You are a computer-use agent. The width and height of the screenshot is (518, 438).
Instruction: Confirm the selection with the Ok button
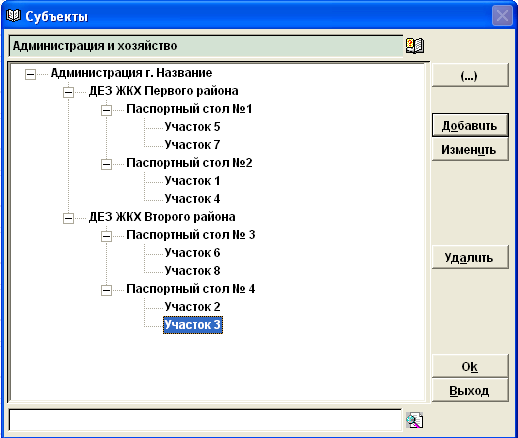470,366
